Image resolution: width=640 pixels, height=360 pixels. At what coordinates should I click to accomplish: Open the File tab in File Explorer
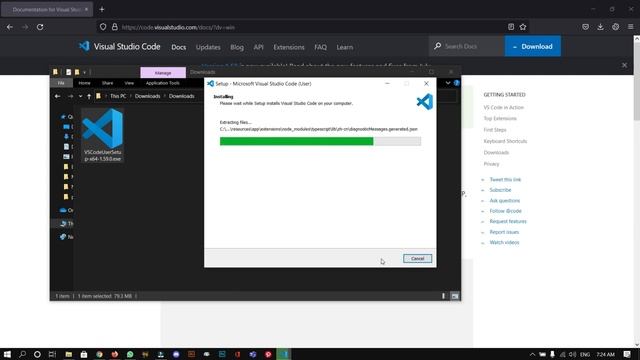[61, 83]
